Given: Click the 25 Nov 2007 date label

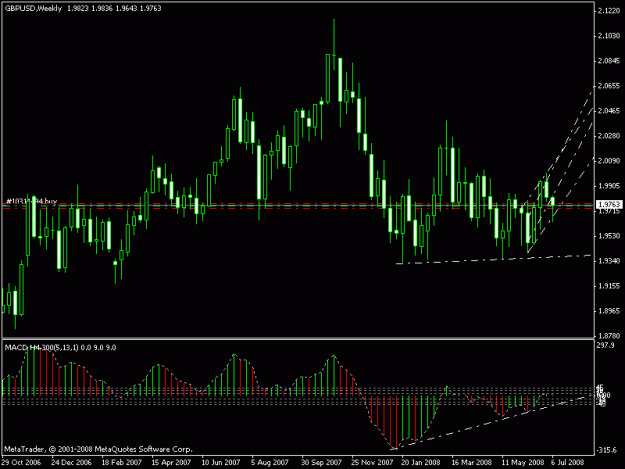Looking at the screenshot, I should coord(371,462).
